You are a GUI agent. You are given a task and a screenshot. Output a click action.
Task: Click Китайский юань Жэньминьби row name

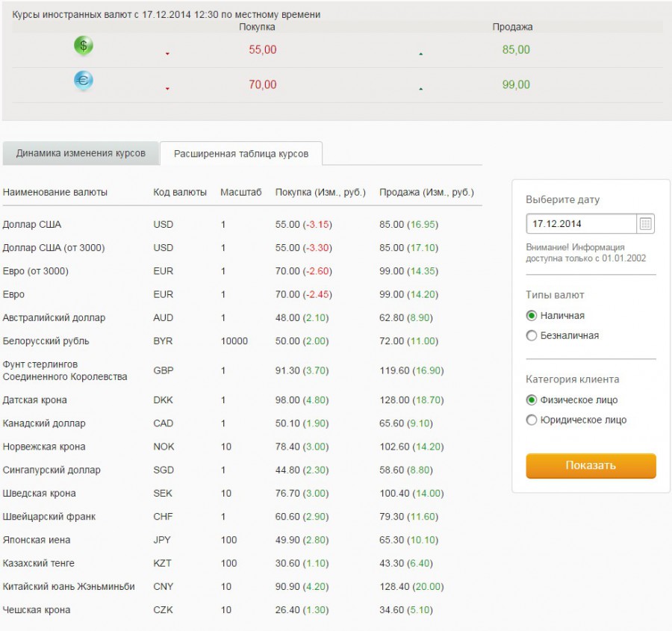pos(69,586)
